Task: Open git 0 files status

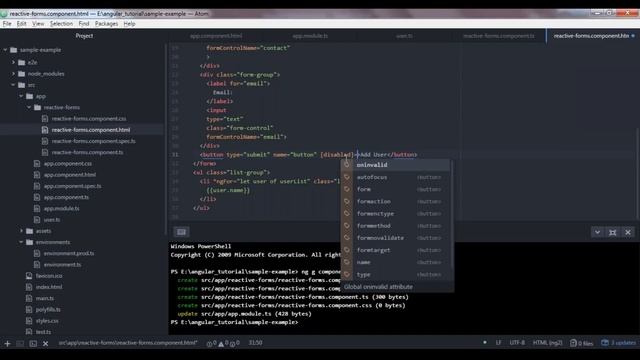Action: 582,343
